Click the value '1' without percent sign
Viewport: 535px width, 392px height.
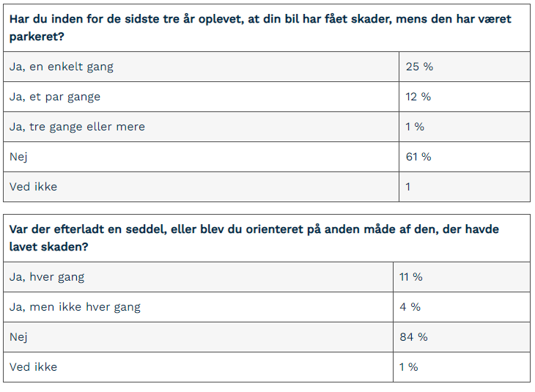click(408, 187)
